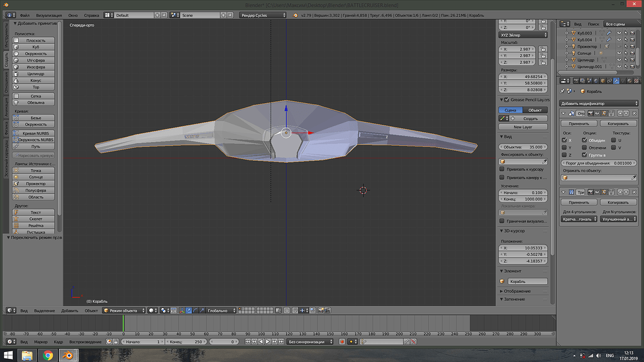This screenshot has height=362, width=644.
Task: Open the XYZ Эйлер rotation mode dropdown
Action: tap(523, 35)
